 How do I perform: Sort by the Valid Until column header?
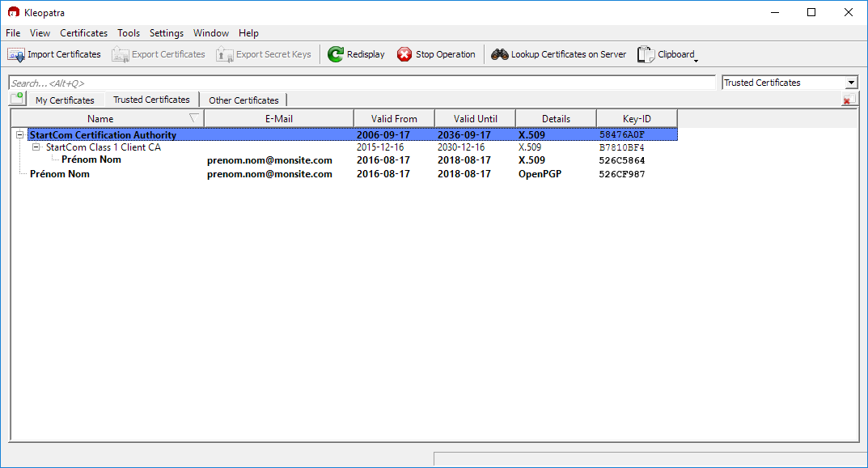475,118
